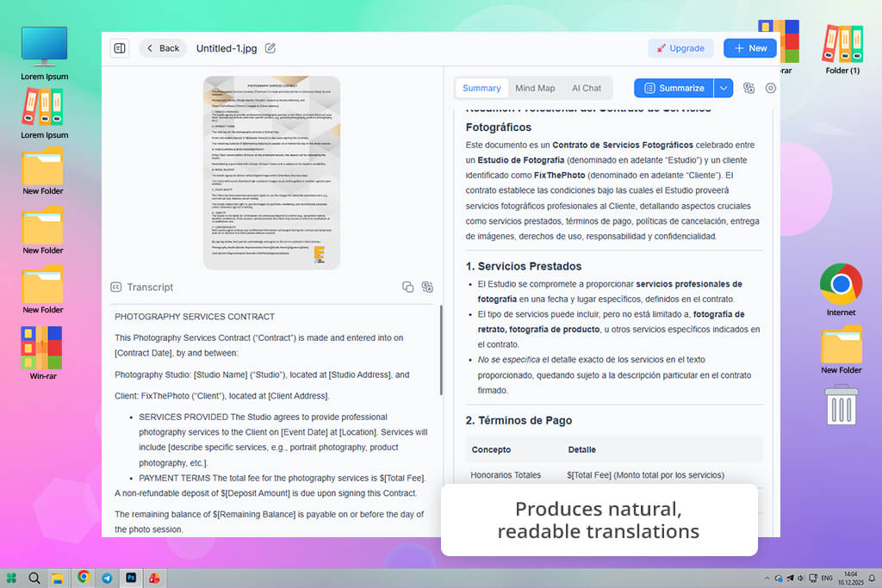Translate summary using header translate icon
Image resolution: width=882 pixels, height=588 pixels.
748,89
